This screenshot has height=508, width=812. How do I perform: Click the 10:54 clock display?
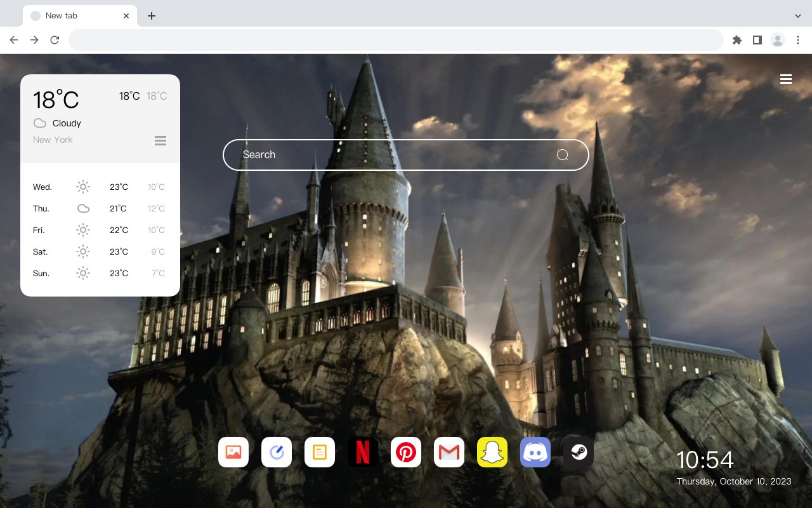coord(705,460)
